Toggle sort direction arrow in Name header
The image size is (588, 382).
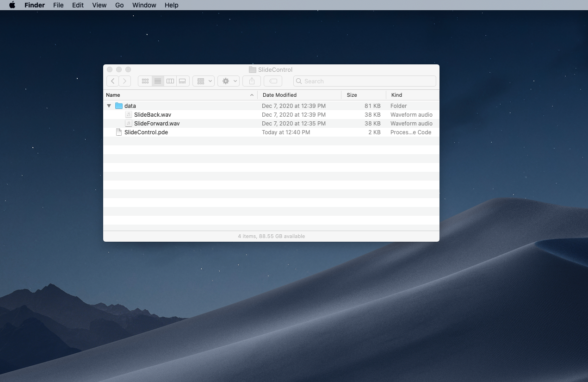pos(252,95)
